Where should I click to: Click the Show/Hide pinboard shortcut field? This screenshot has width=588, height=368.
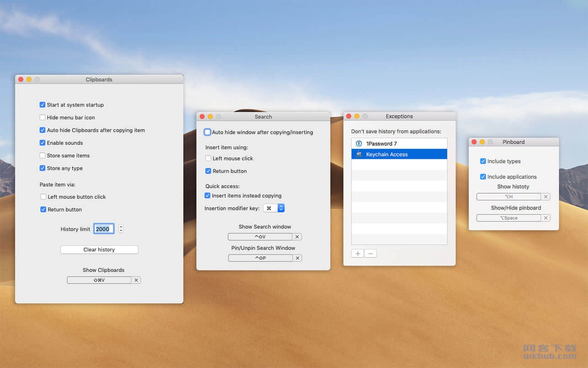[x=509, y=218]
